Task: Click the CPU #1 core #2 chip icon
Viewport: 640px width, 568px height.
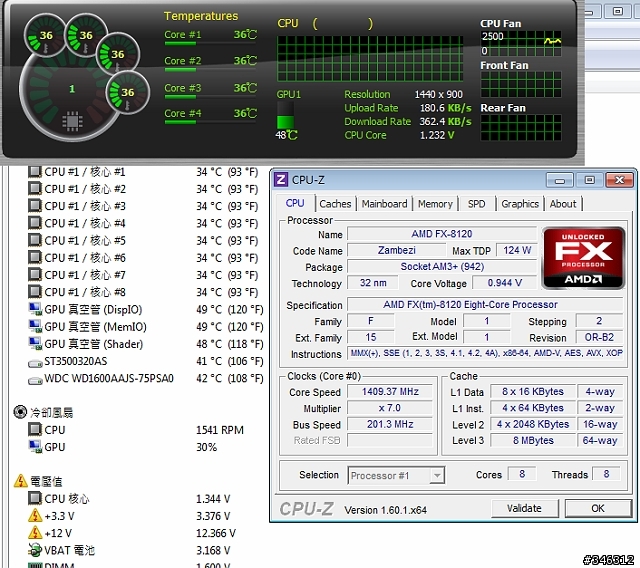Action: pos(35,189)
